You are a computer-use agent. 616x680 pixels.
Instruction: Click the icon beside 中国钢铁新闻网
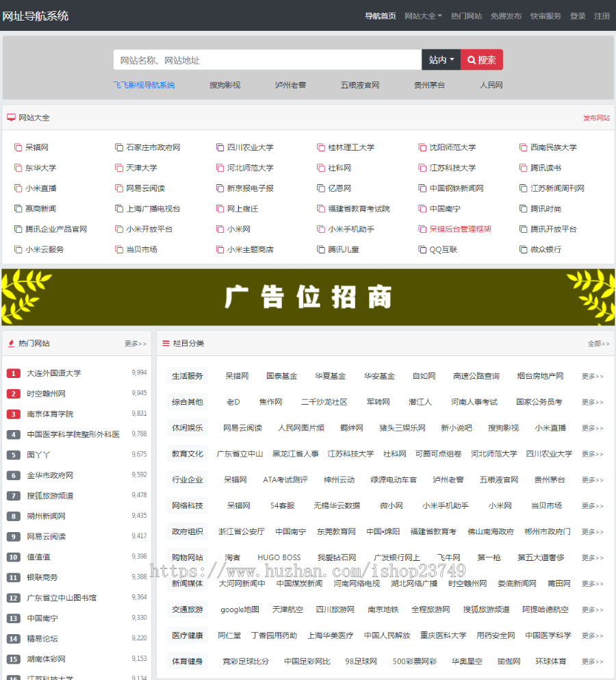pyautogui.click(x=422, y=188)
